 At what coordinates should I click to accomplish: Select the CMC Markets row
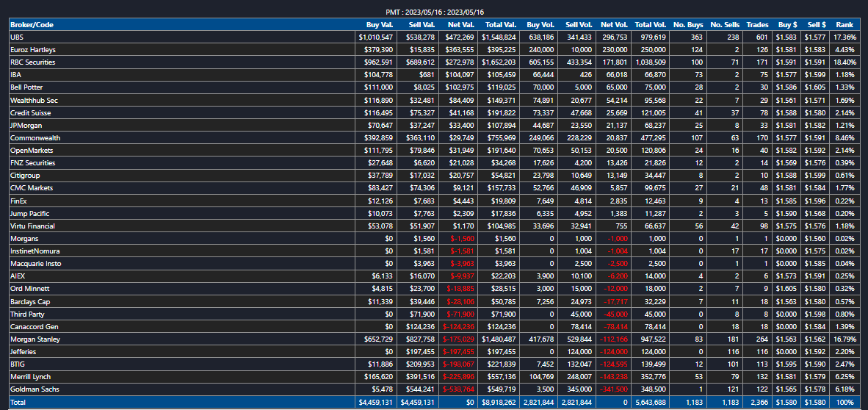[434, 188]
